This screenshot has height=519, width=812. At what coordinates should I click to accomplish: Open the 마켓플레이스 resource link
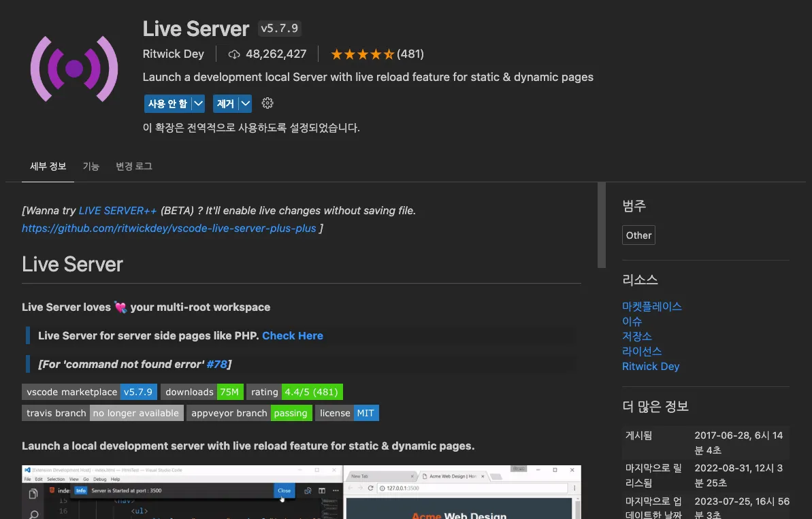click(651, 306)
